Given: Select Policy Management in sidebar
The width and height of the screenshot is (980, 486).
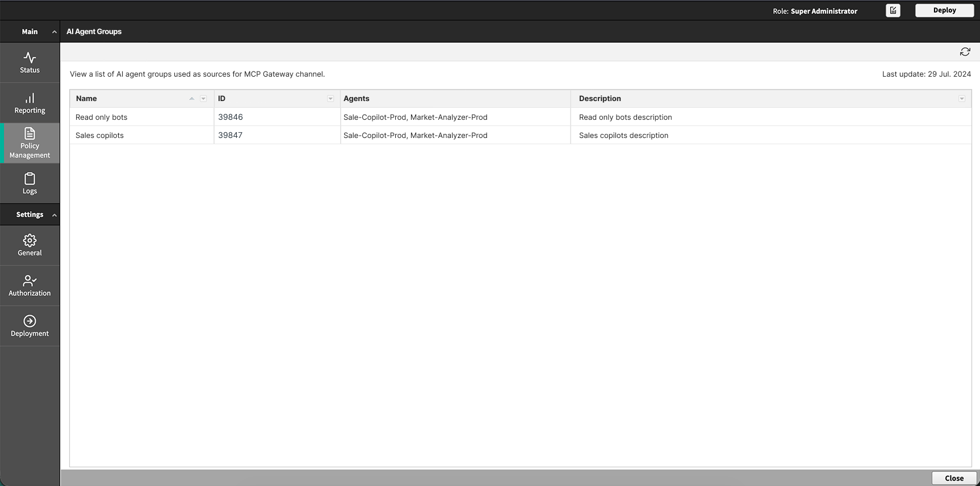Looking at the screenshot, I should pyautogui.click(x=30, y=144).
